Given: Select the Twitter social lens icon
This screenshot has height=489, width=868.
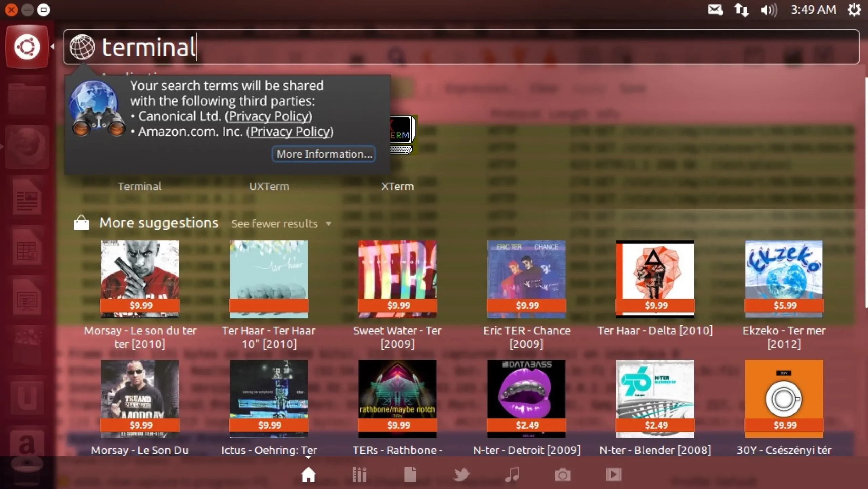Looking at the screenshot, I should [461, 474].
